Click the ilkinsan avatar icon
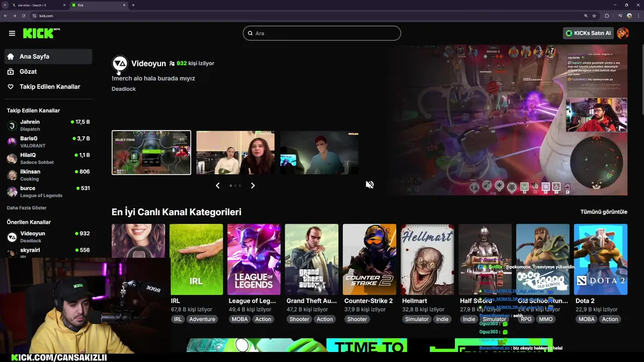This screenshot has height=362, width=644. tap(12, 175)
